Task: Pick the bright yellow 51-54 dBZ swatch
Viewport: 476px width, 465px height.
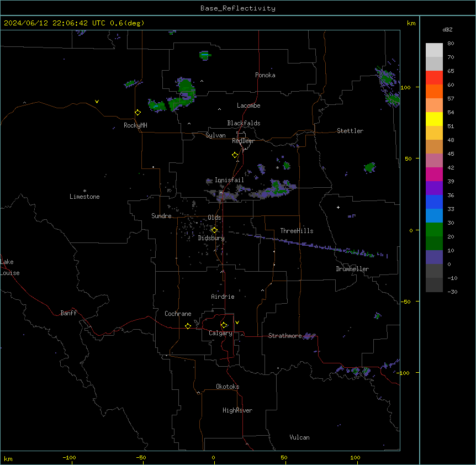Action: click(434, 119)
